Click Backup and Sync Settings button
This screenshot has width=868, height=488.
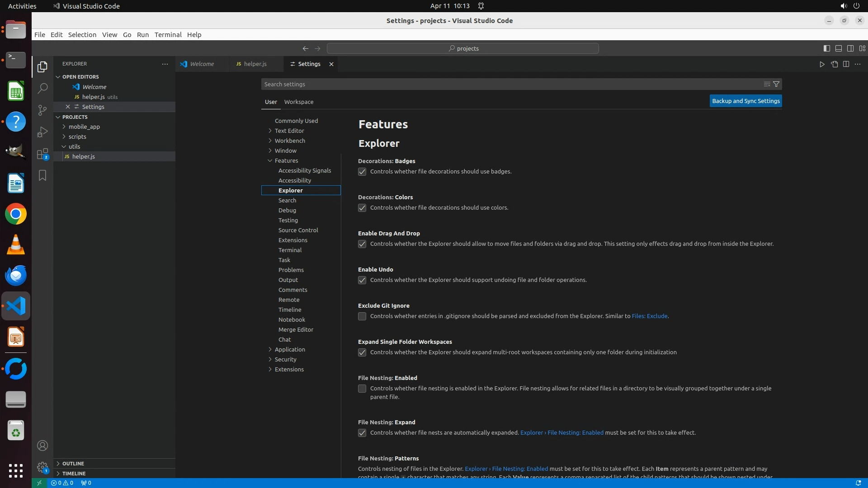(x=745, y=101)
